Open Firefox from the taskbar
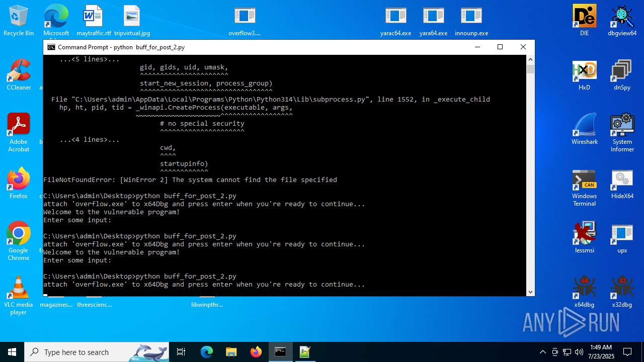 [x=256, y=352]
